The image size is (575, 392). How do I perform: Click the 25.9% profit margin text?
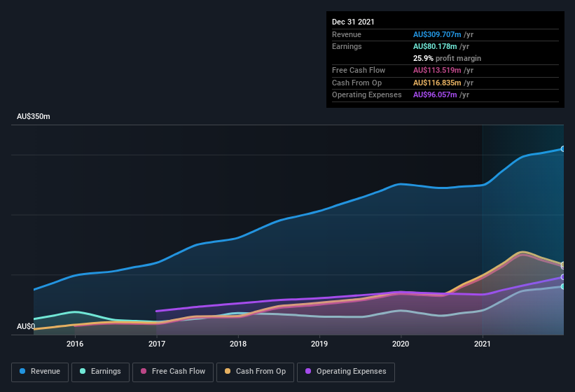click(447, 58)
